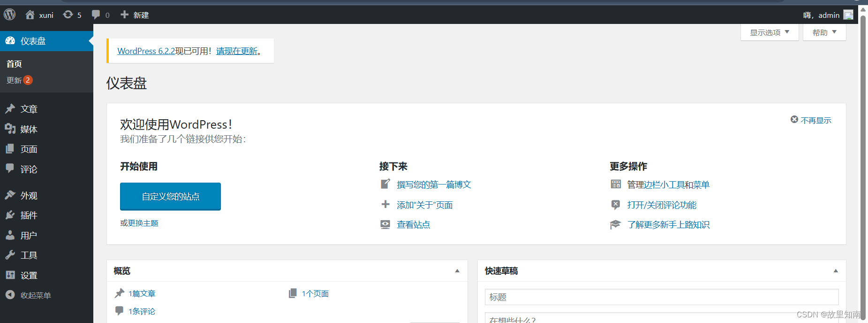Open the 首页 submenu item

point(14,63)
